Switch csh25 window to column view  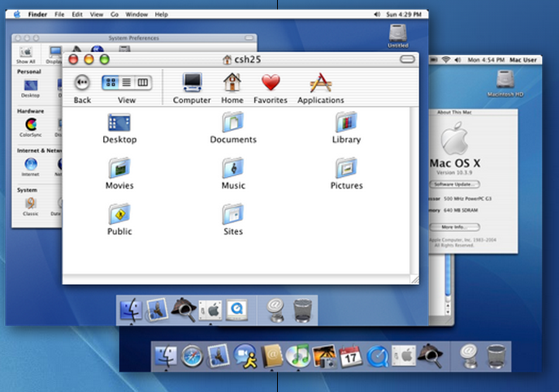pos(143,83)
